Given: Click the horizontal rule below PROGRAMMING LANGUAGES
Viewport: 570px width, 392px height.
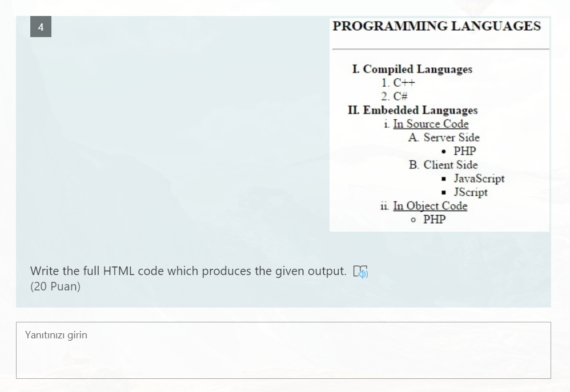Looking at the screenshot, I should pyautogui.click(x=440, y=49).
